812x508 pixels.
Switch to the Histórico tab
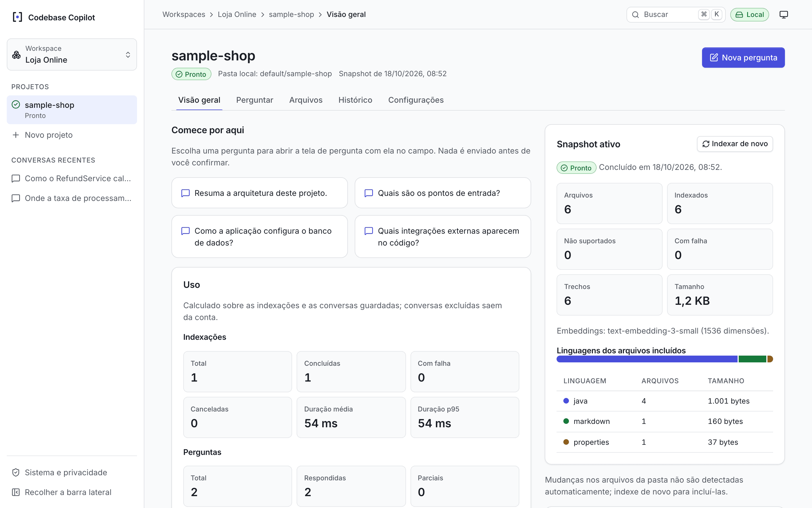pos(355,100)
